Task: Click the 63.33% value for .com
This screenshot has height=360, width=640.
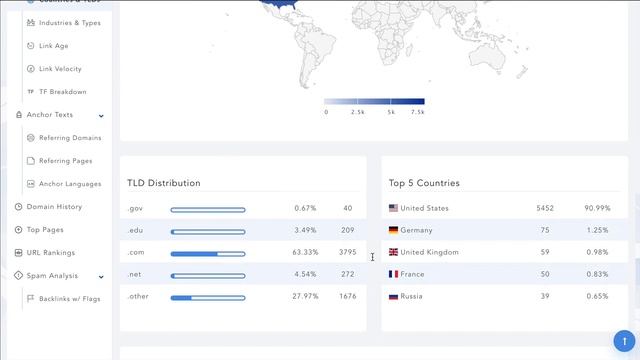Action: (x=305, y=252)
